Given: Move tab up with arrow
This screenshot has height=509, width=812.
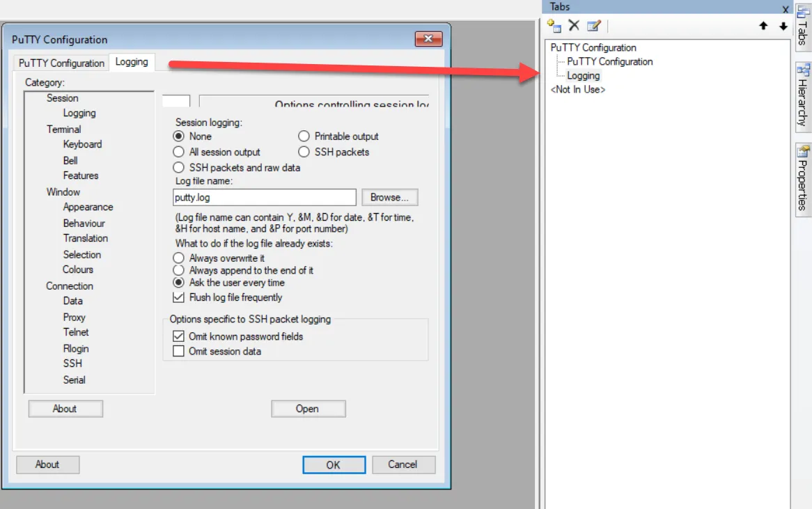Looking at the screenshot, I should (x=763, y=26).
